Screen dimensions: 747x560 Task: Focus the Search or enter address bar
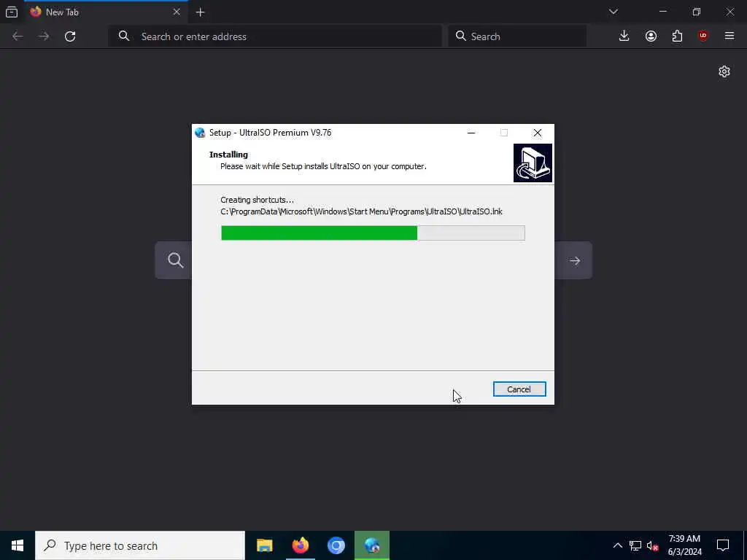pyautogui.click(x=275, y=36)
